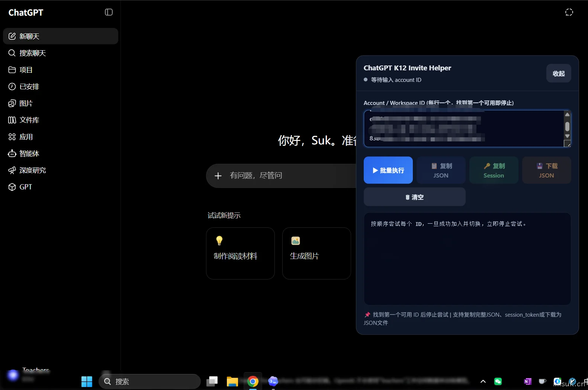Open the temporary chat icon at top right

tap(569, 12)
